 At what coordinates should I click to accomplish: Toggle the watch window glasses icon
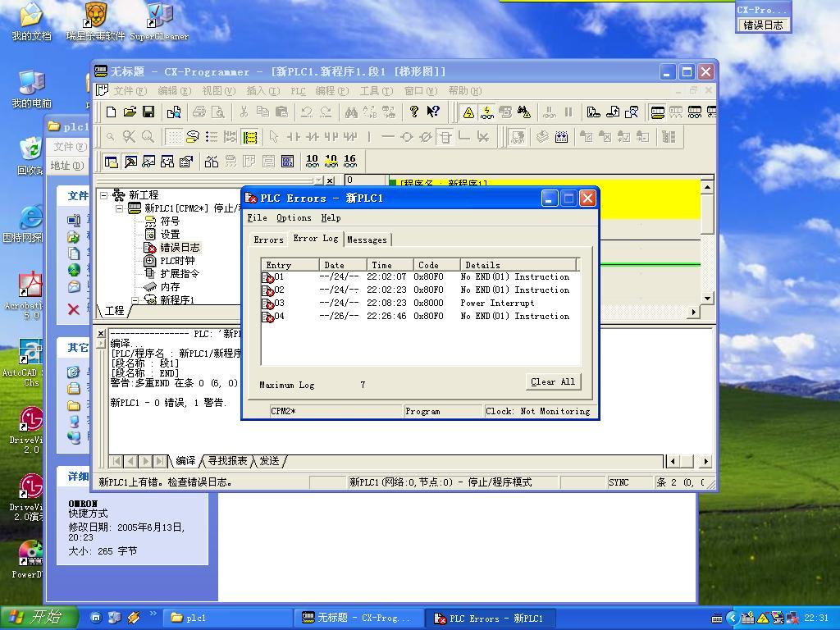(148, 162)
